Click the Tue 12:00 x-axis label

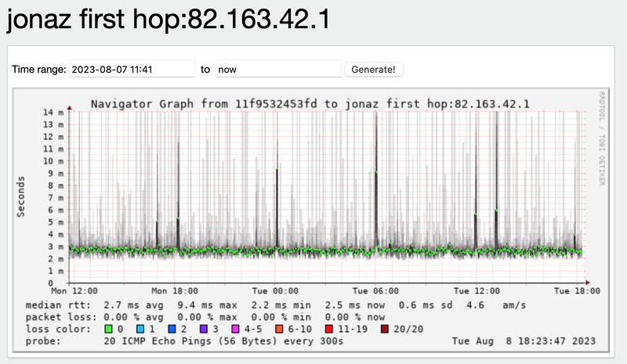pyautogui.click(x=477, y=291)
